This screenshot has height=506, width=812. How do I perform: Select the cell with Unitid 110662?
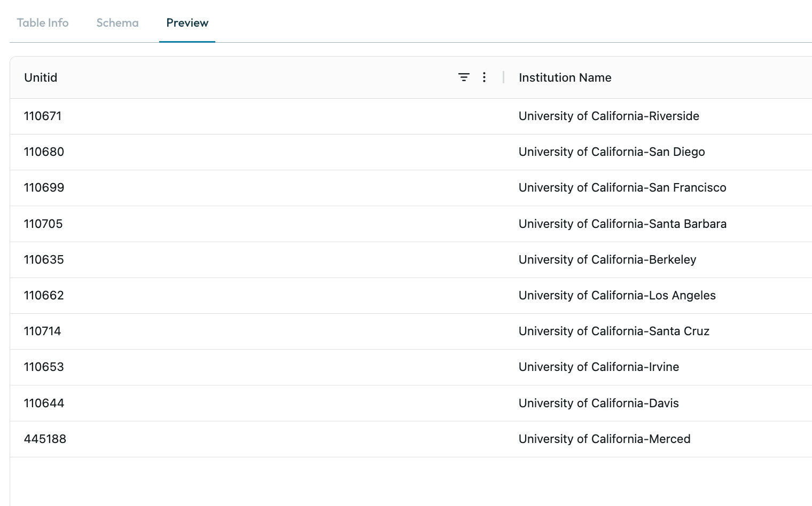257,296
